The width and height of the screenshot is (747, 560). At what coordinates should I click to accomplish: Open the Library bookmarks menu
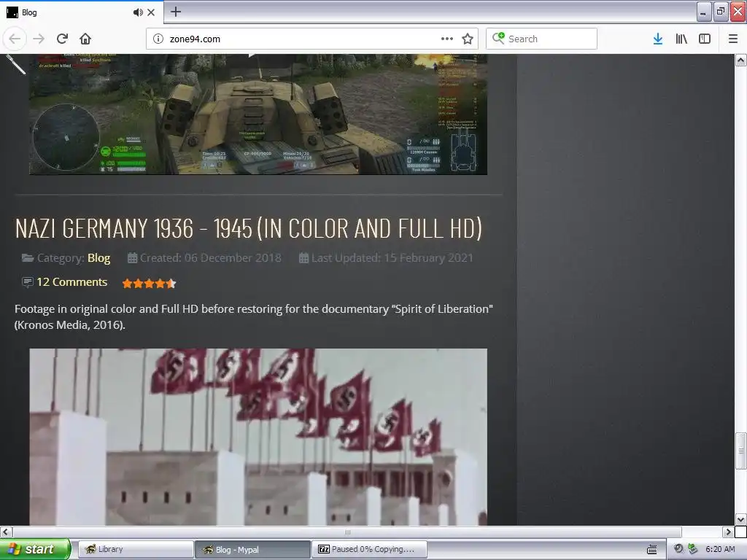point(681,39)
